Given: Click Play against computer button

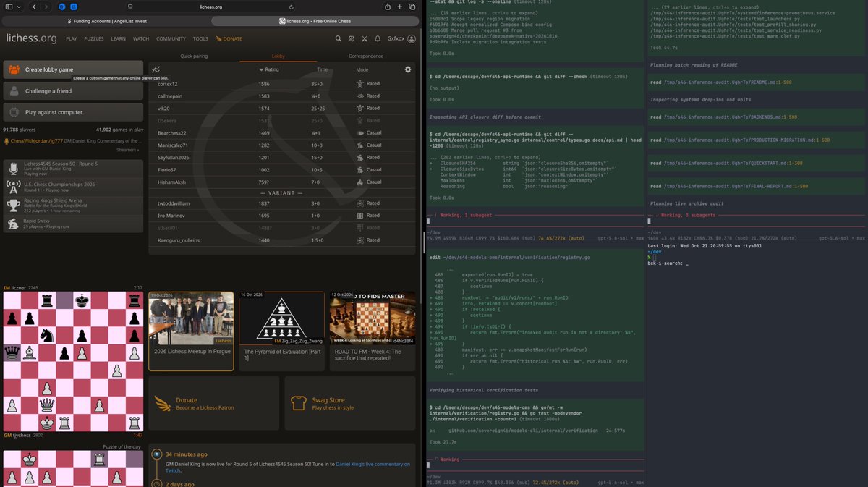Looking at the screenshot, I should pyautogui.click(x=72, y=112).
